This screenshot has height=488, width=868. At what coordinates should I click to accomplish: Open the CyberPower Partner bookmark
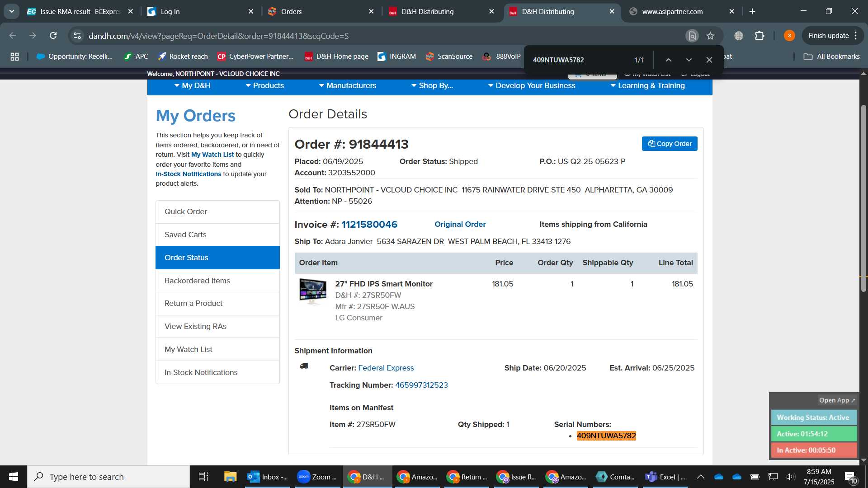(255, 56)
